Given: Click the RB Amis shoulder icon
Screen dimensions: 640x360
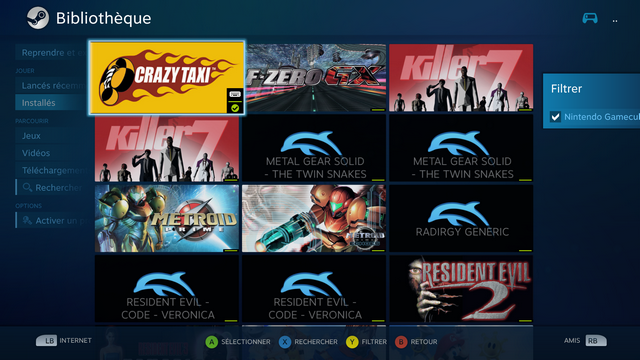Looking at the screenshot, I should (x=596, y=340).
